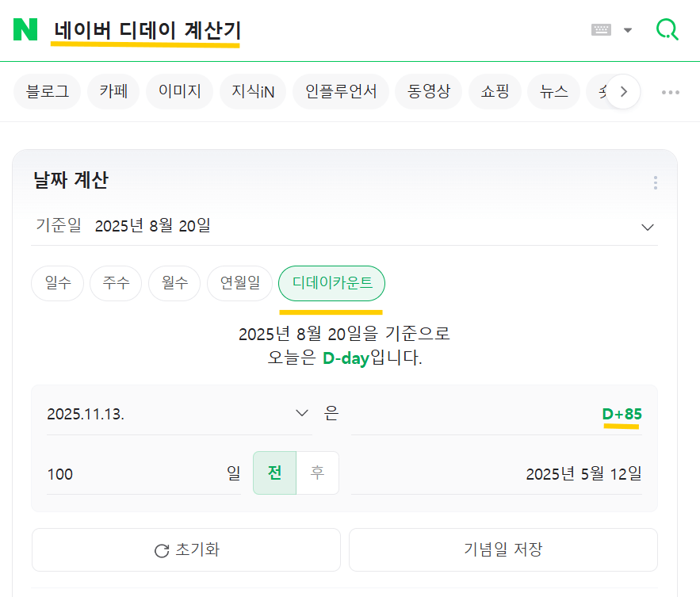The height and width of the screenshot is (597, 700).
Task: Switch to the 이미지 tab
Action: [x=179, y=91]
